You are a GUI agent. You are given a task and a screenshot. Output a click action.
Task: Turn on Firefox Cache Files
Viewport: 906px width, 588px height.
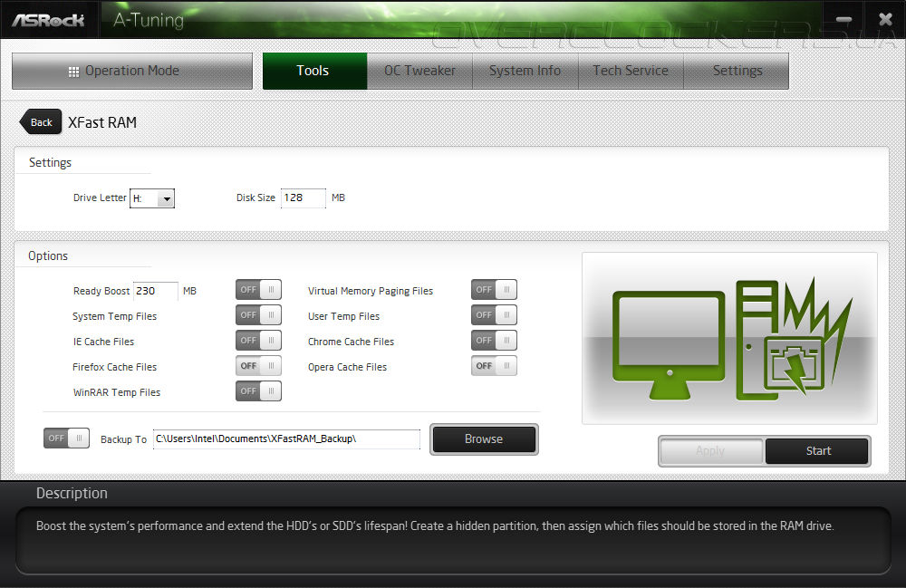[x=258, y=366]
